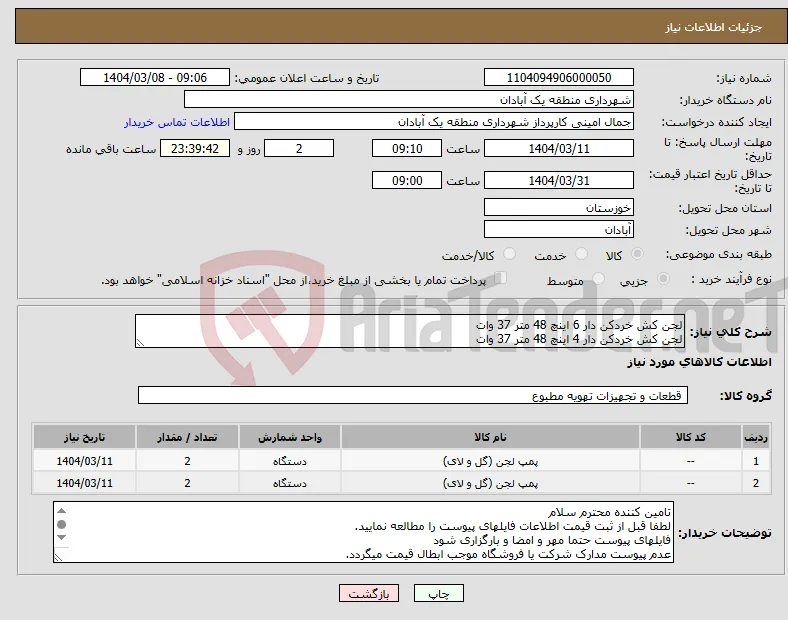Click the ردیف column header
Image resolution: width=788 pixels, height=620 pixels.
point(756,437)
